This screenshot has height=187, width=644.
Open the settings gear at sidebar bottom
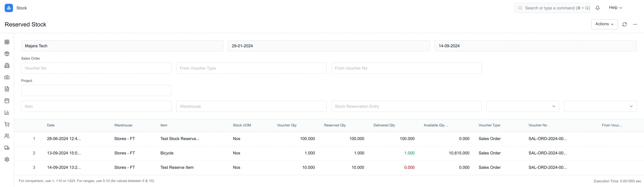click(x=7, y=159)
